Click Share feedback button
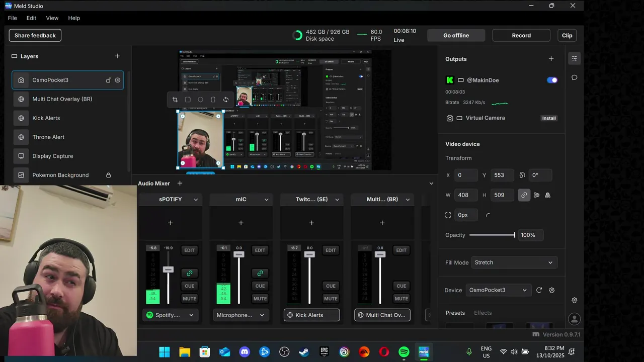The width and height of the screenshot is (644, 362). click(35, 35)
